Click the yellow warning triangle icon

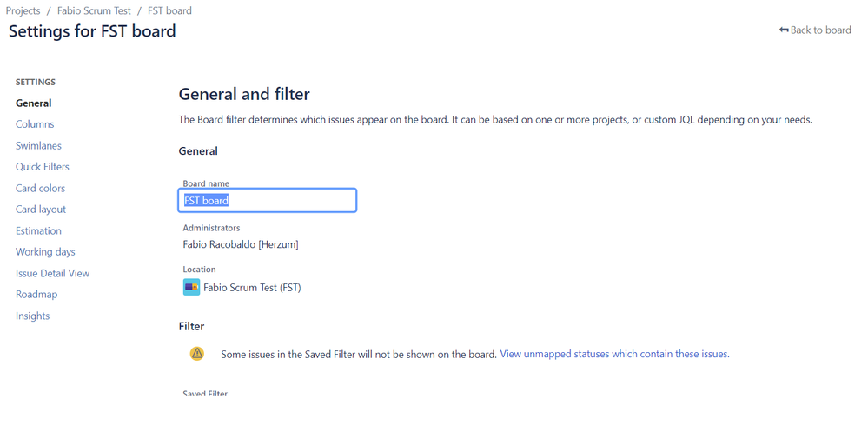197,354
